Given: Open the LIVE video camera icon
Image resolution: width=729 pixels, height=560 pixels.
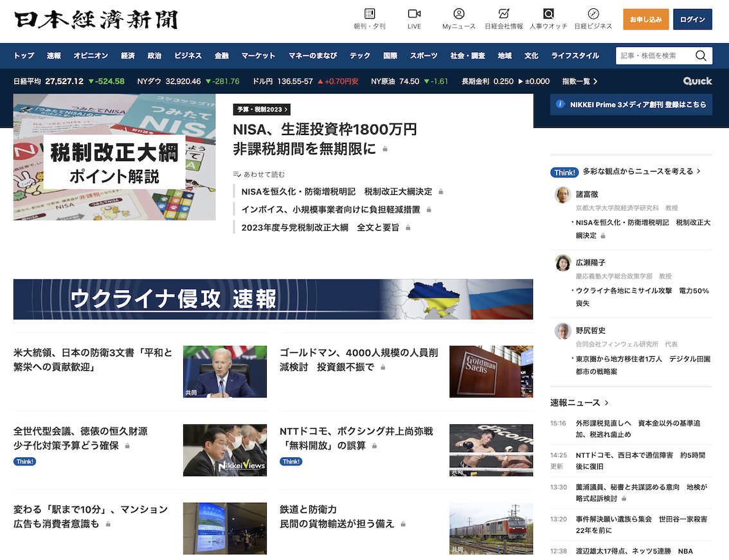Looking at the screenshot, I should tap(414, 14).
